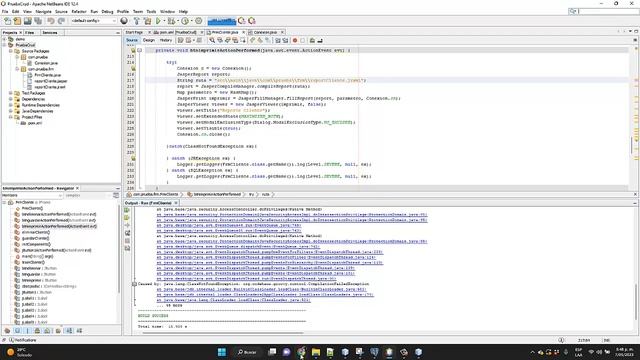This screenshot has width=640, height=360.
Task: Select reportCliente.jrxml in Projects tree
Action: click(50, 87)
